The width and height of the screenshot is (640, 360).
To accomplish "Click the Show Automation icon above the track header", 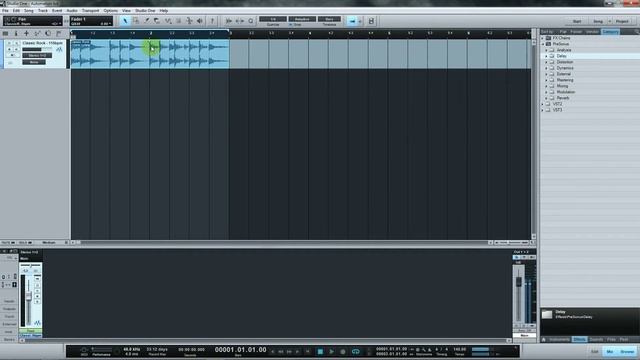I will [37, 33].
